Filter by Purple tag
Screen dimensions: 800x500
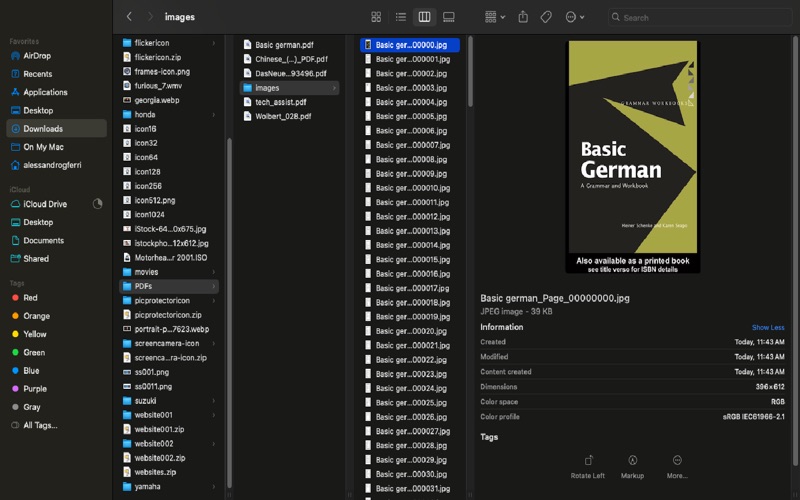pos(56,389)
